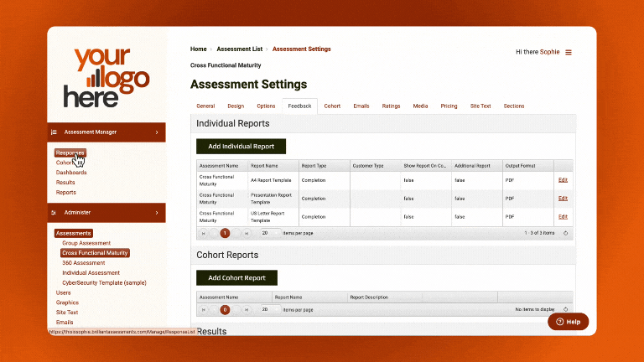Open the hamburger menu beside Sophie

pos(569,52)
